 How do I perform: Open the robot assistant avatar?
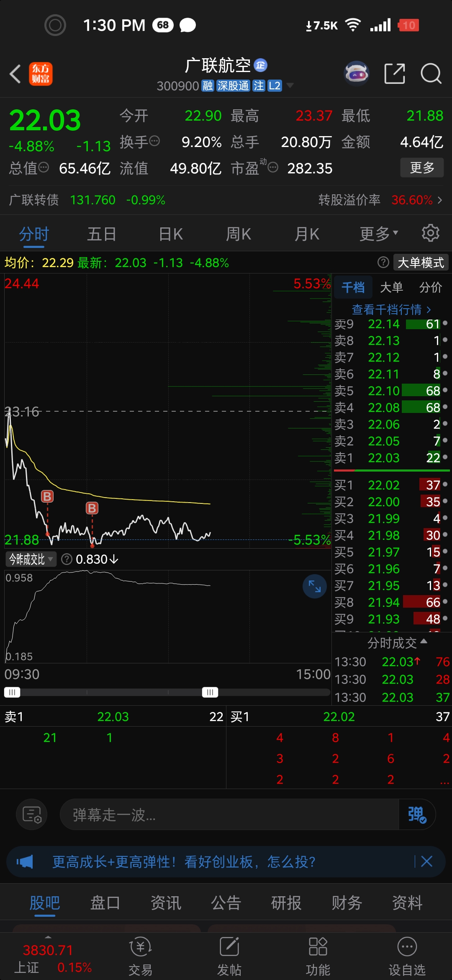356,74
